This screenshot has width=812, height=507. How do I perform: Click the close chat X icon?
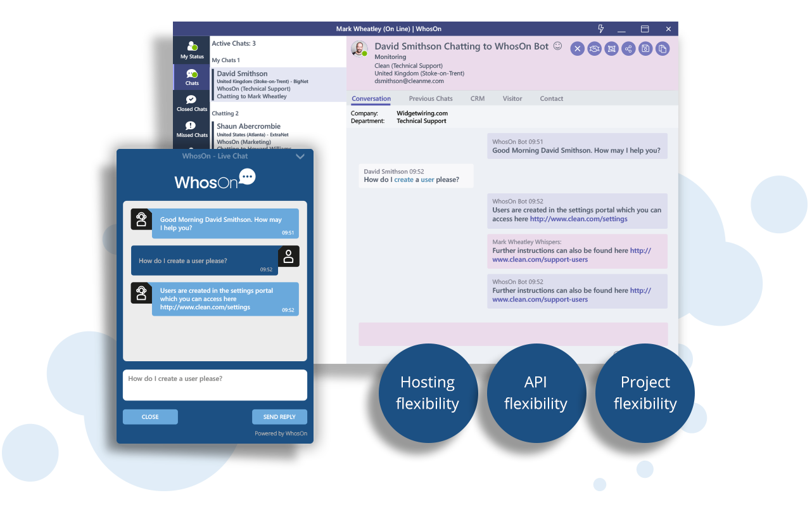pyautogui.click(x=577, y=49)
